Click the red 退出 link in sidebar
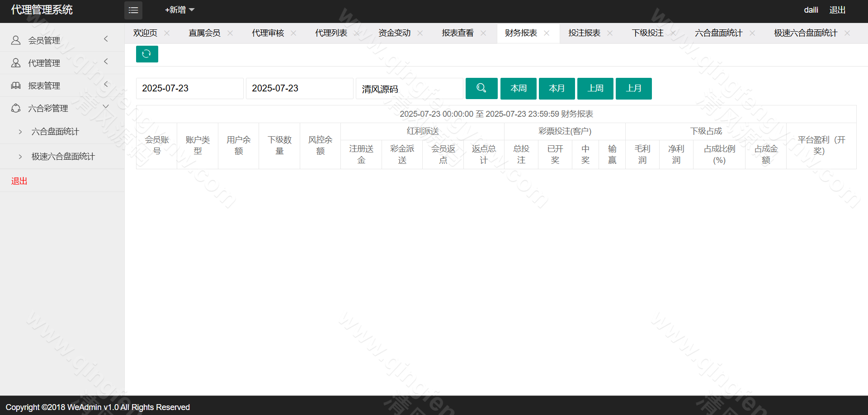This screenshot has width=868, height=415. [x=19, y=181]
